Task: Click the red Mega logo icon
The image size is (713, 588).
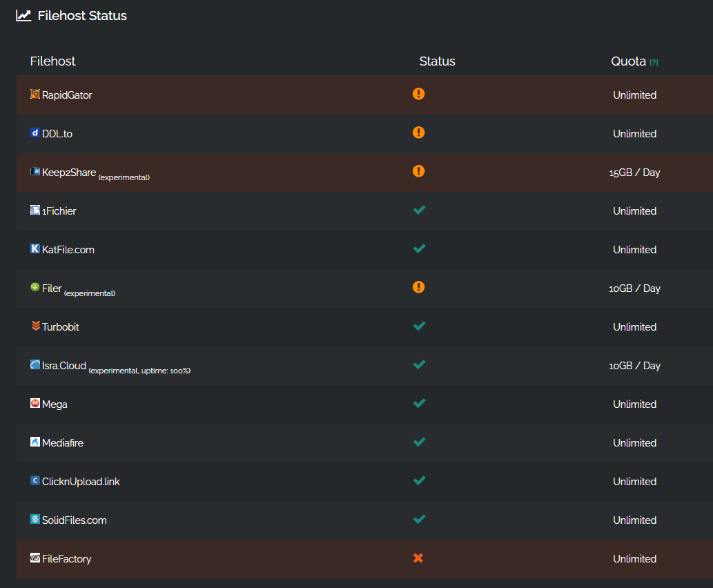Action: tap(35, 403)
